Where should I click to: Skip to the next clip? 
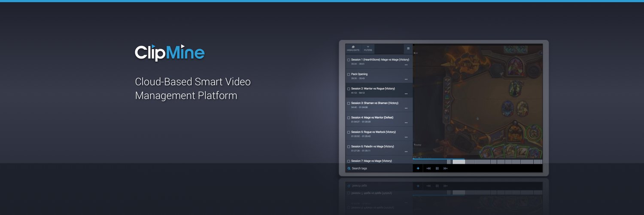[446, 169]
